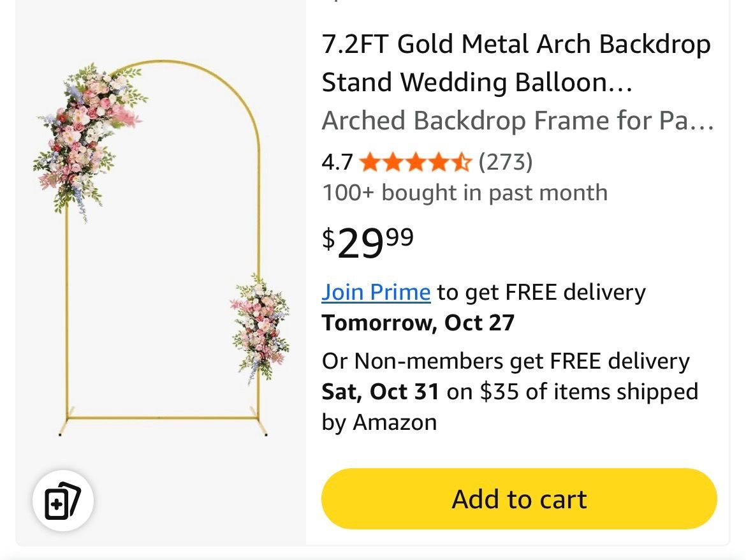Click the half-filled fifth star
The image size is (746, 560).
461,162
